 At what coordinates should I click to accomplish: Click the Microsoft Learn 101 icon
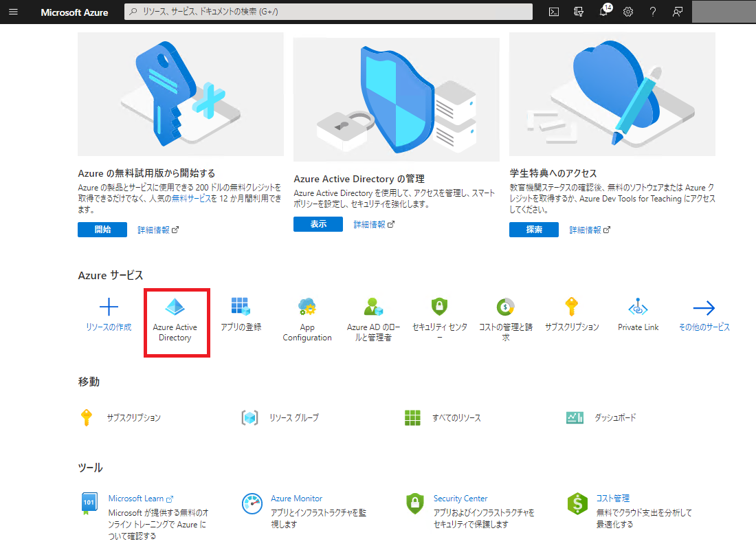tap(89, 503)
